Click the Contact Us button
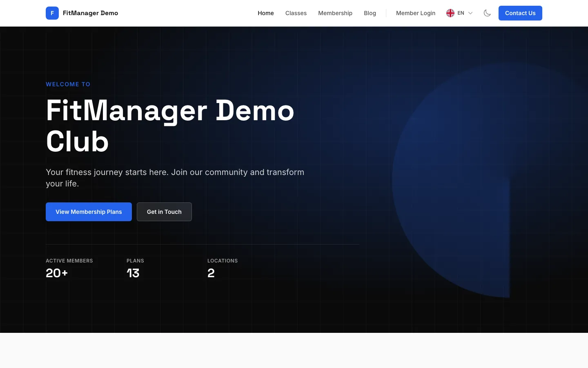This screenshot has height=368, width=588. 520,13
